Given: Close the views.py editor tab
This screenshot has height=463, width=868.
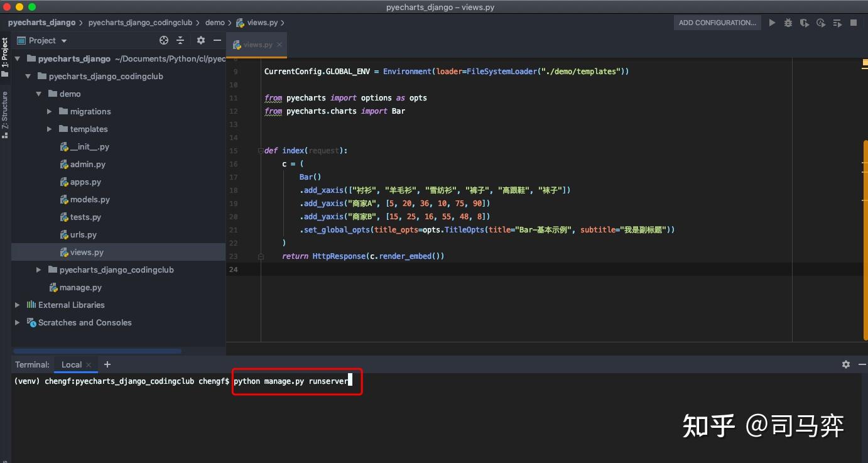Looking at the screenshot, I should [280, 45].
